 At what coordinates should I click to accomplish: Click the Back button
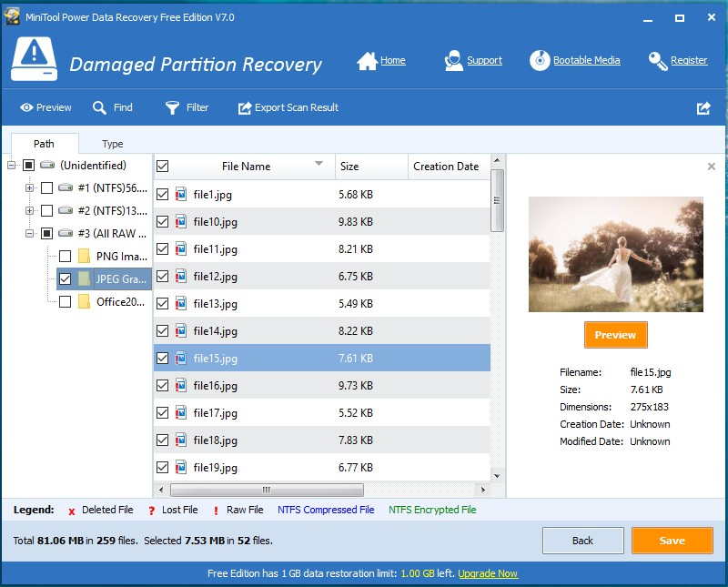pos(582,541)
